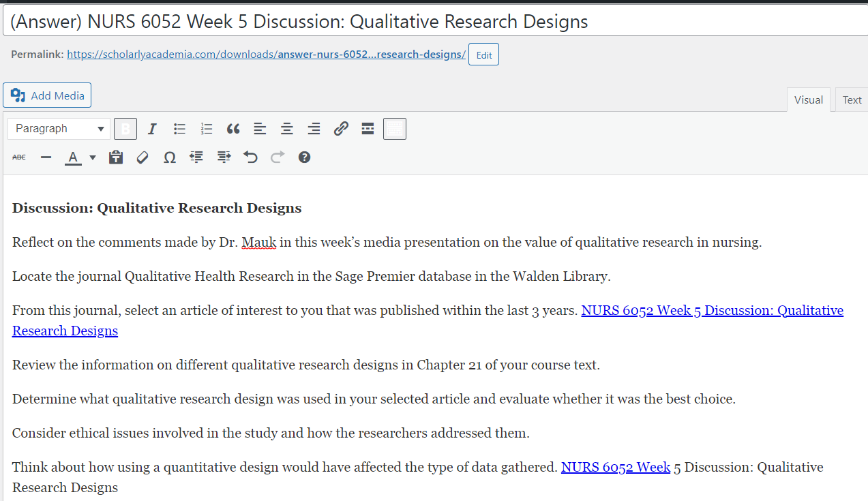The image size is (868, 501).
Task: Open the link after 'last 3 years.'
Action: (712, 311)
